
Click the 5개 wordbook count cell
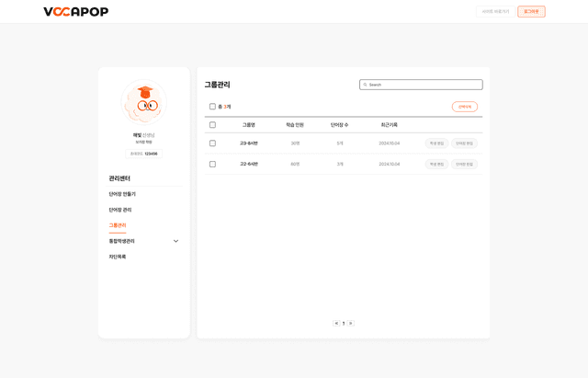coord(340,143)
